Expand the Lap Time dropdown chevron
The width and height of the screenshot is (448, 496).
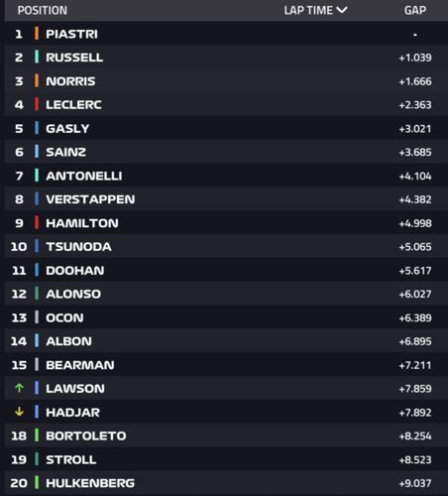pos(342,10)
